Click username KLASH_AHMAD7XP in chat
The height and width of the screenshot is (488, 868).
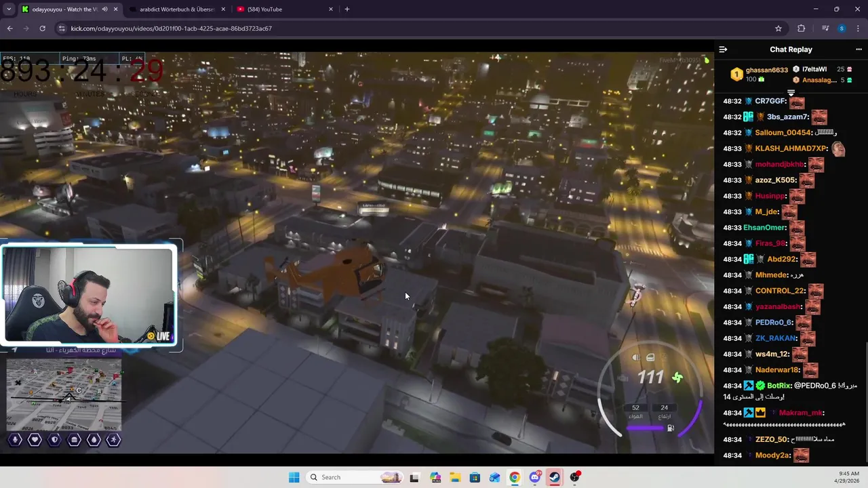792,148
